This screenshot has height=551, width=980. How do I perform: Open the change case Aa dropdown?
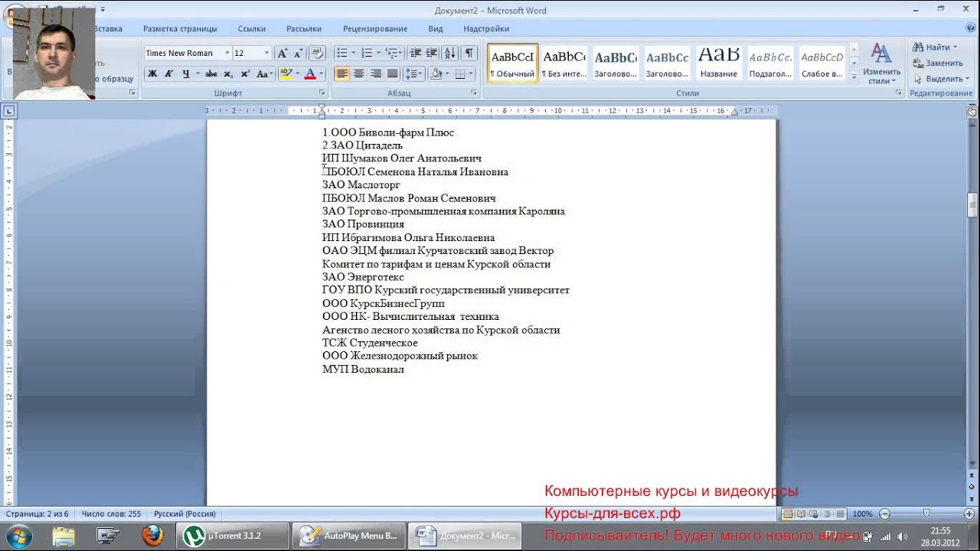click(x=264, y=73)
